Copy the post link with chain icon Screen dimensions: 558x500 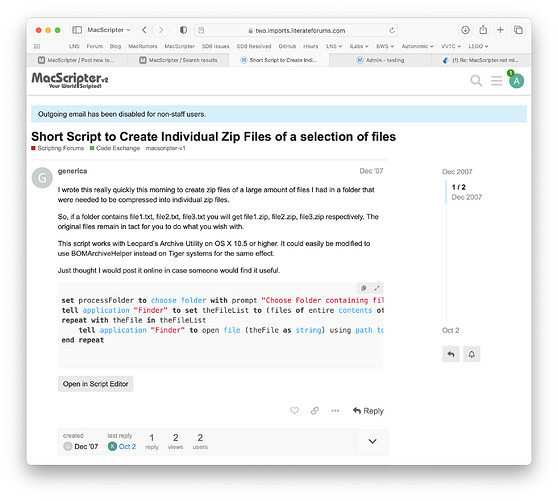pos(315,411)
